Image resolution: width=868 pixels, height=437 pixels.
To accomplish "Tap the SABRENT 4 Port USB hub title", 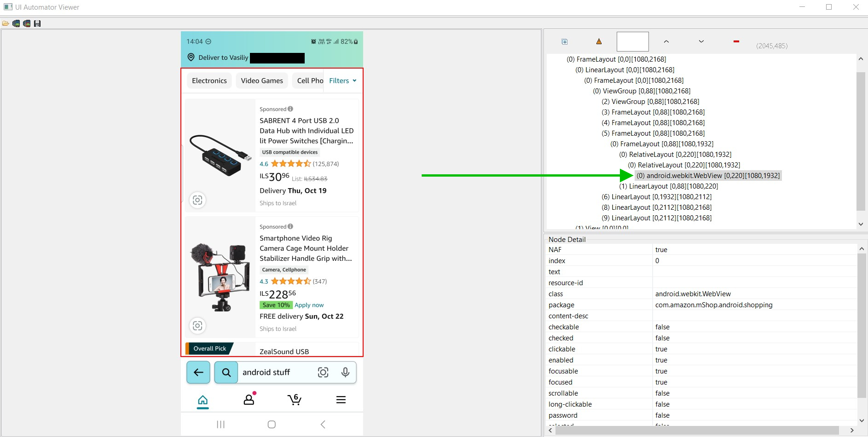I will coord(307,131).
